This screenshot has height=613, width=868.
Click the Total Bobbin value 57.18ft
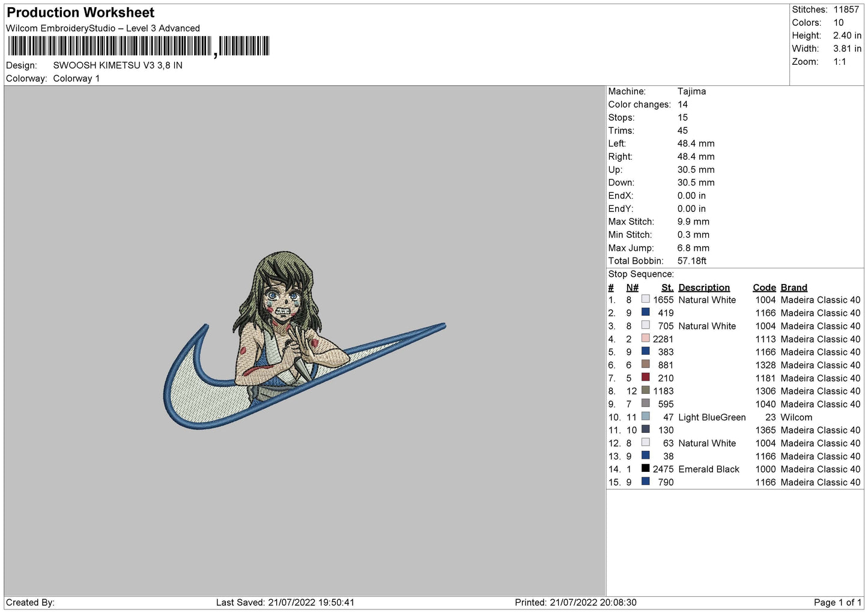(x=692, y=261)
